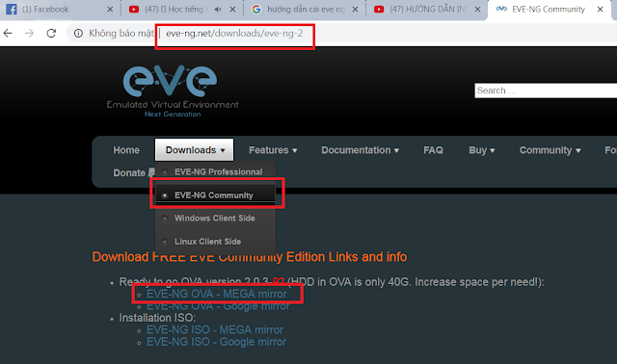The width and height of the screenshot is (617, 364).
Task: Select the EVE-NG Community browser tab
Action: 549,10
